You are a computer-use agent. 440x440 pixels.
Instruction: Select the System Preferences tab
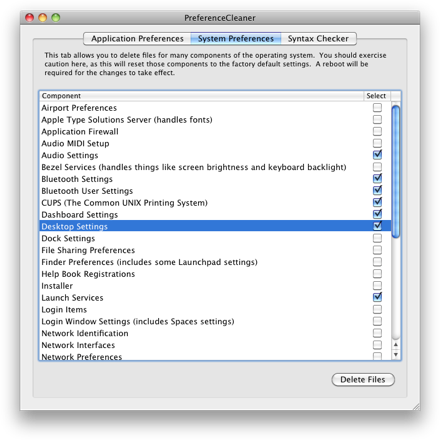coord(236,39)
